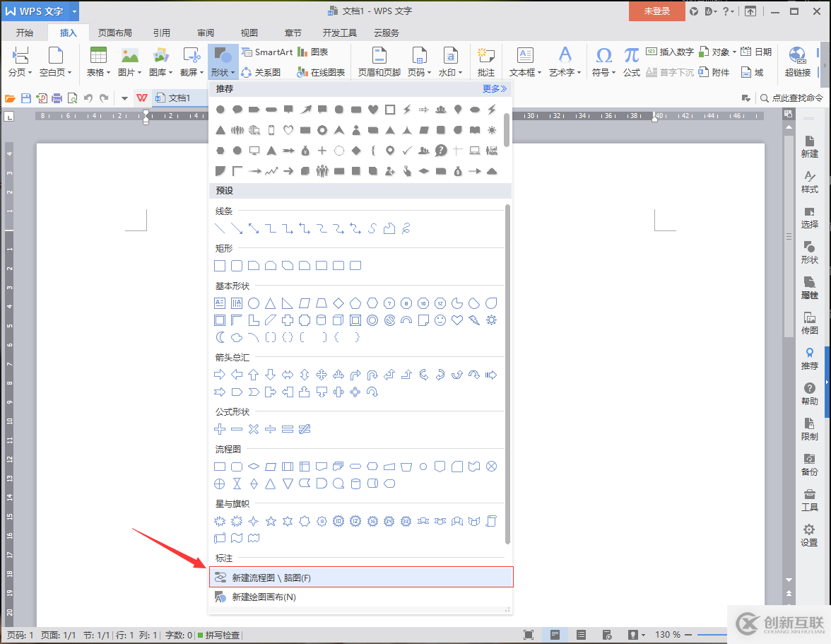
Task: Click the zoom slider in status bar
Action: pos(711,635)
